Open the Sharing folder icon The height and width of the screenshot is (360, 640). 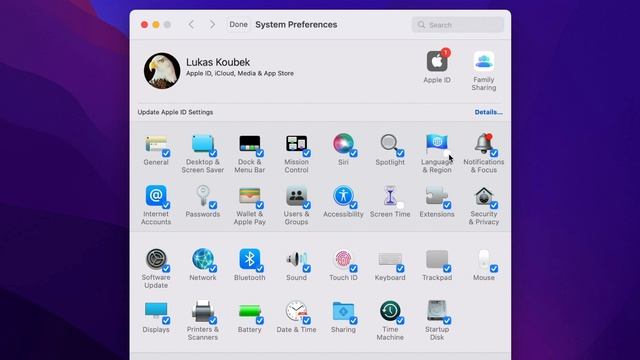point(343,311)
